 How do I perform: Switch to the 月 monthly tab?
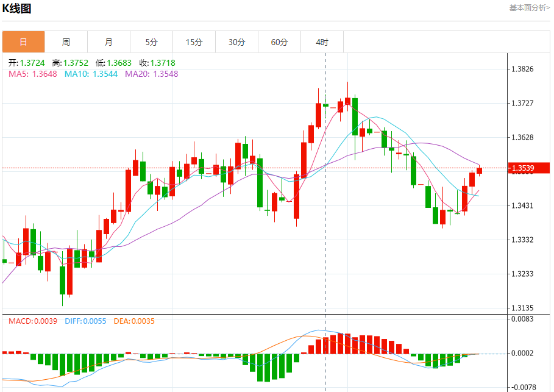[x=108, y=42]
